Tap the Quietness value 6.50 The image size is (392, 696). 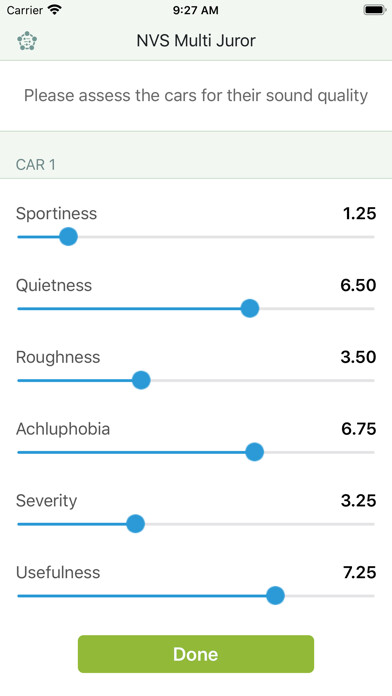pyautogui.click(x=358, y=285)
